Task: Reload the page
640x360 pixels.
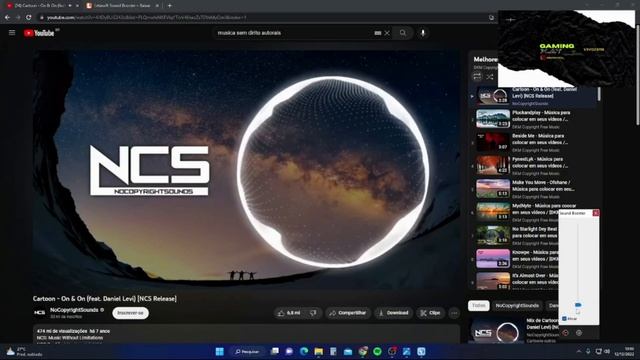Action: [x=29, y=18]
